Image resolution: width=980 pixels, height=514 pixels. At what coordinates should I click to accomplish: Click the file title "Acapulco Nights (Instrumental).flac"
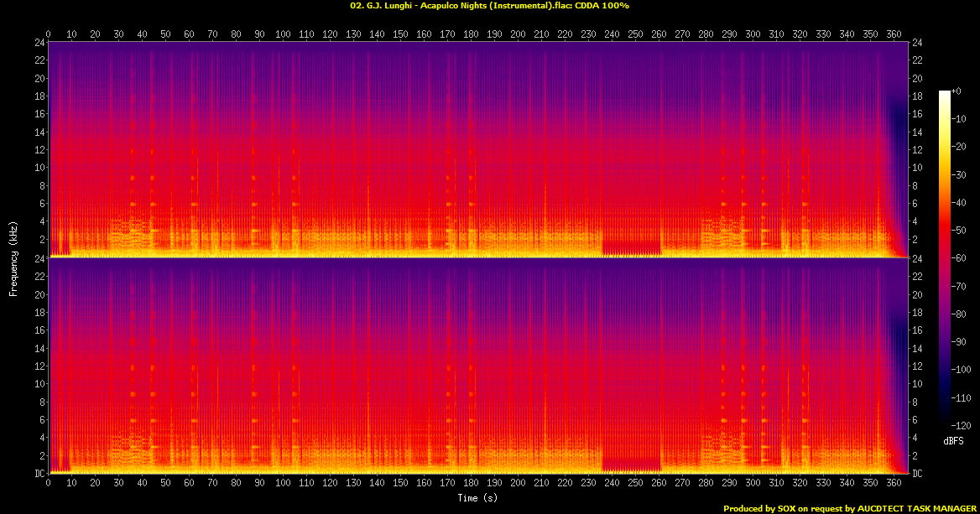tap(496, 6)
